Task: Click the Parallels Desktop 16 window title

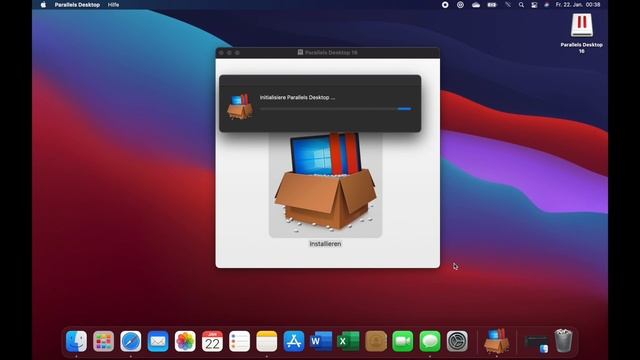Action: pos(331,53)
